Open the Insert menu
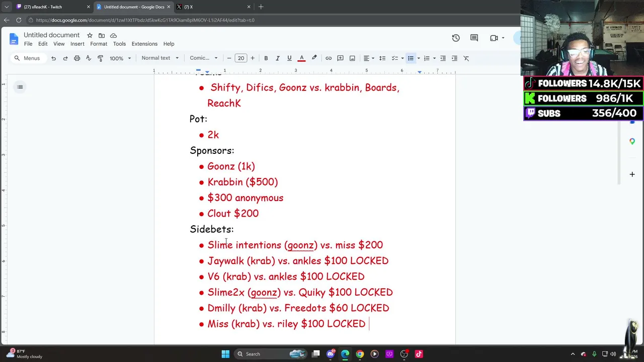Screen dimensions: 644x362 click(x=77, y=44)
